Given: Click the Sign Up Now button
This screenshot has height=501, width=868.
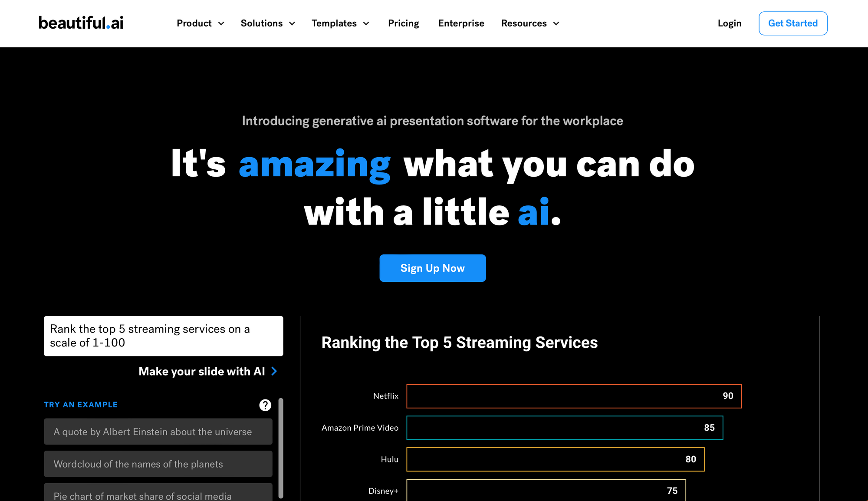Looking at the screenshot, I should pyautogui.click(x=432, y=268).
